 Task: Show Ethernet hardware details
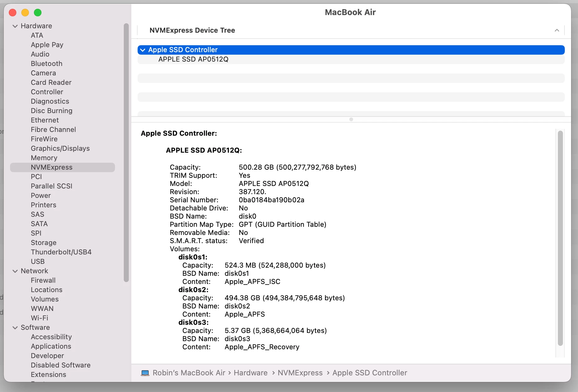45,120
